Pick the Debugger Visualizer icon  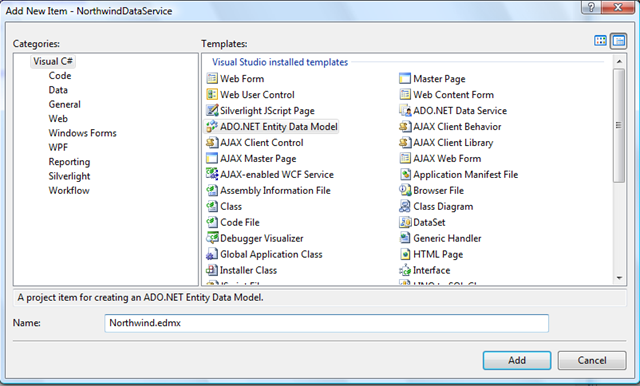[x=212, y=237]
